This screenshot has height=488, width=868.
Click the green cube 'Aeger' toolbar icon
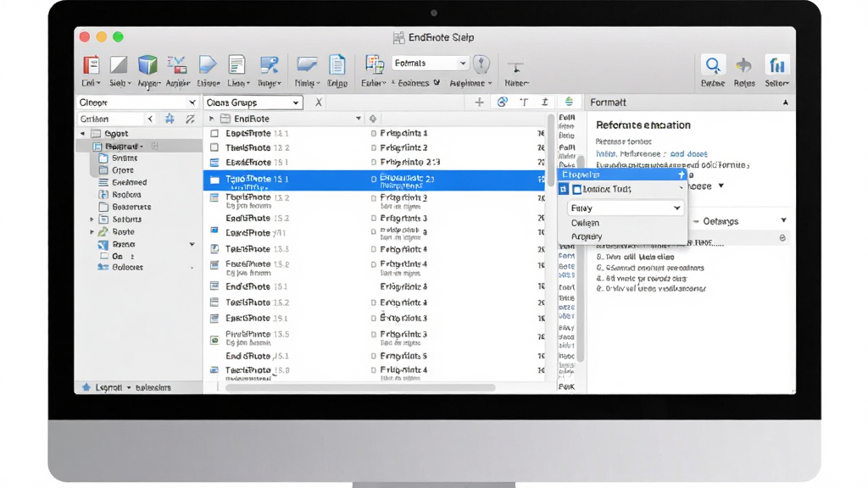pos(147,65)
